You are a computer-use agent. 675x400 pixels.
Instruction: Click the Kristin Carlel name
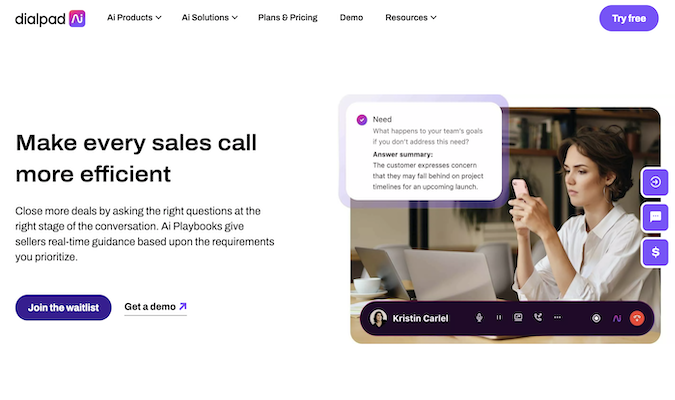pos(420,318)
